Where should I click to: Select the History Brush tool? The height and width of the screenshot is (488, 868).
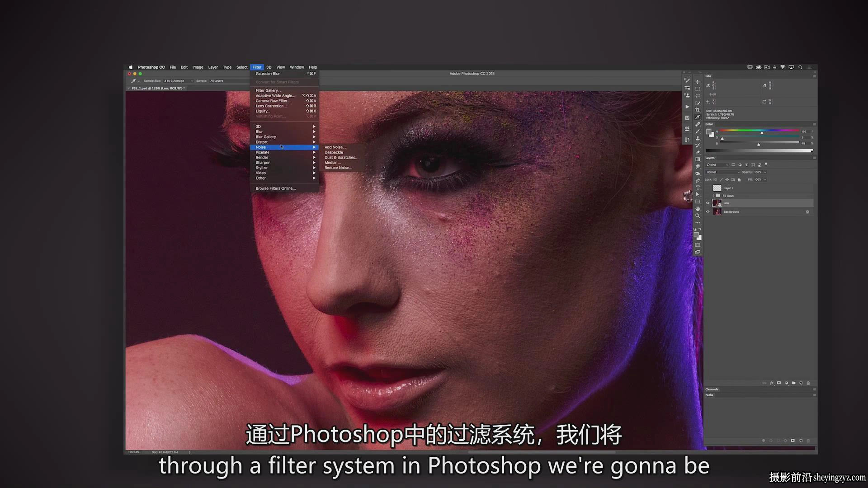tap(698, 145)
